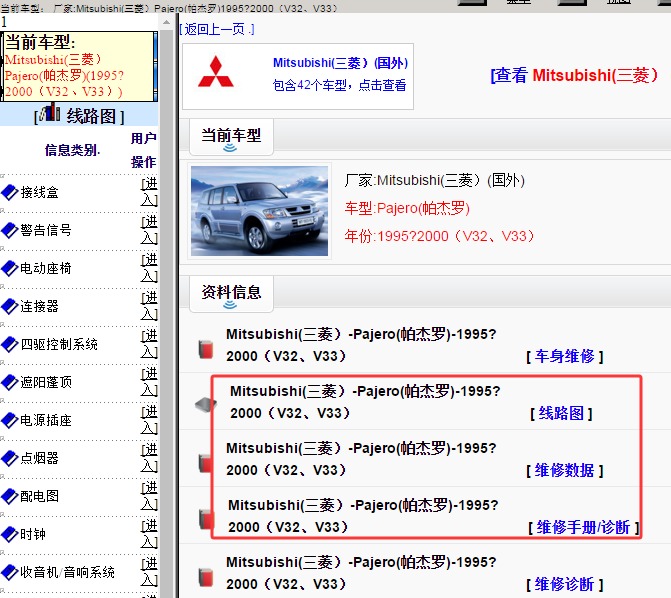Open the 线路图 resource link
Viewport: 671px width, 598px height.
point(561,413)
